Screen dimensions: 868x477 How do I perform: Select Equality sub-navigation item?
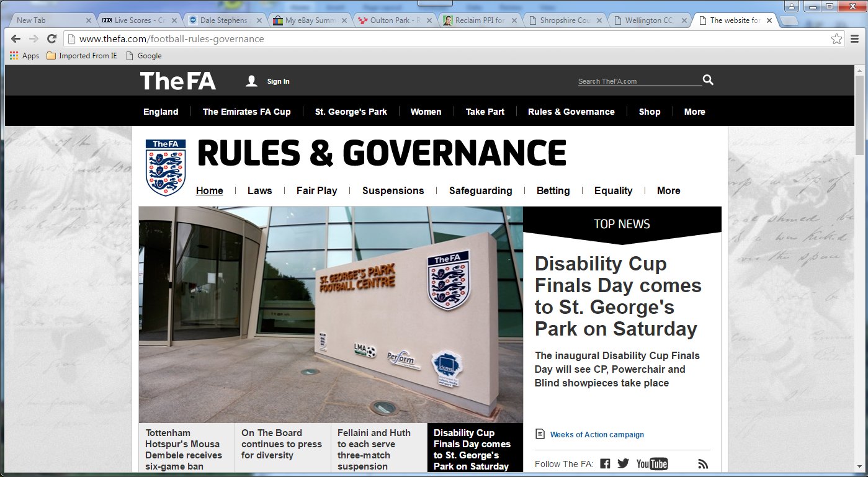(614, 190)
